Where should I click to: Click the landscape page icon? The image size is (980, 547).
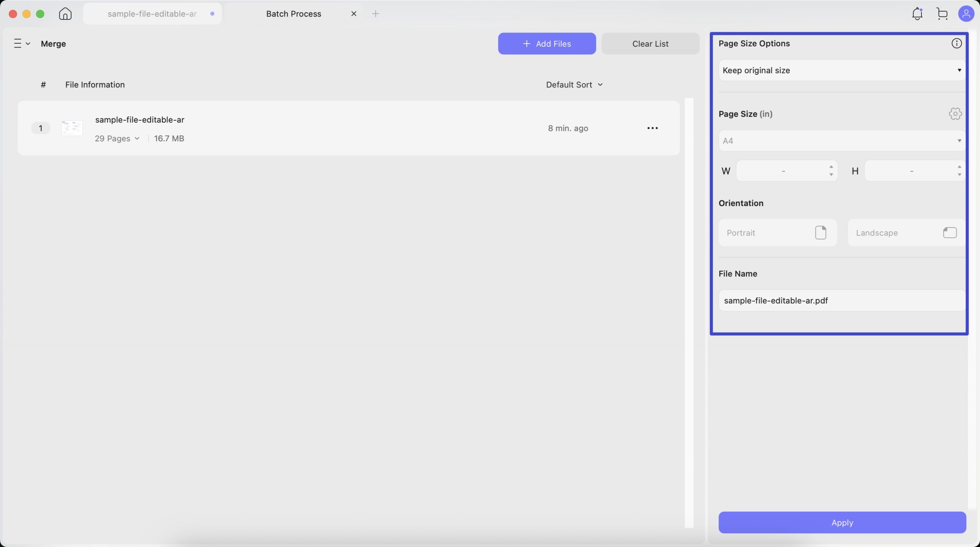tap(950, 233)
